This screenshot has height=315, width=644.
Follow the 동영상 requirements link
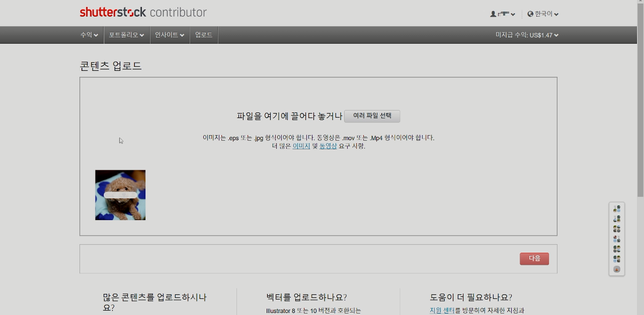point(328,146)
